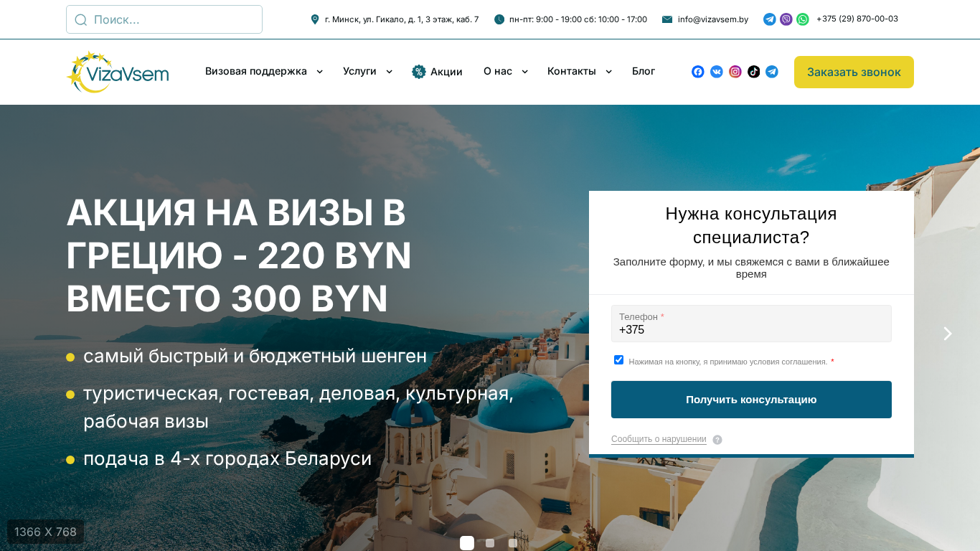Click the Заказать звонок button

click(x=854, y=72)
